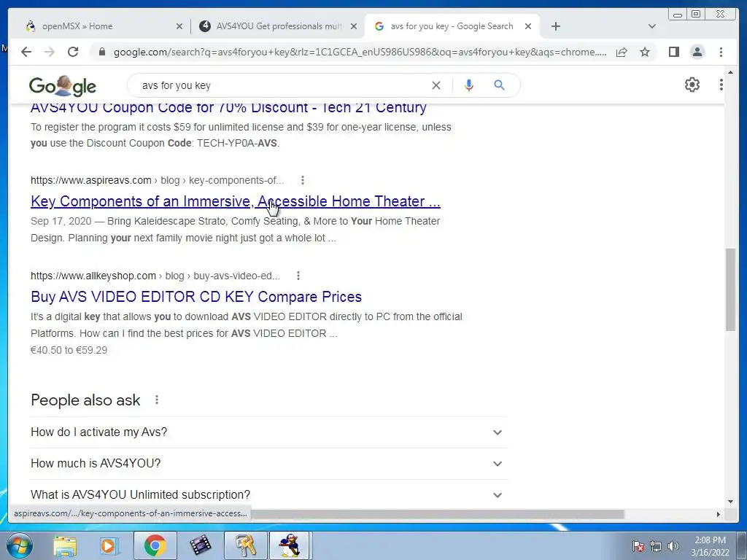The width and height of the screenshot is (747, 560).
Task: Open the video editor clapperboard taskbar icon
Action: (x=200, y=545)
